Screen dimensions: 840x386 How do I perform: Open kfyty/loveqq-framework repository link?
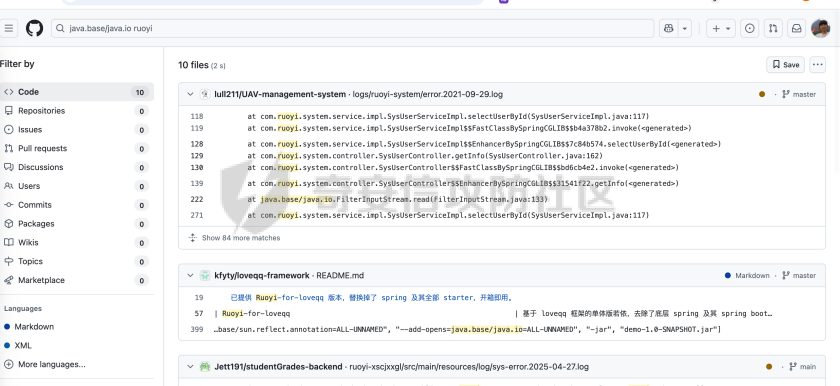[x=261, y=275]
